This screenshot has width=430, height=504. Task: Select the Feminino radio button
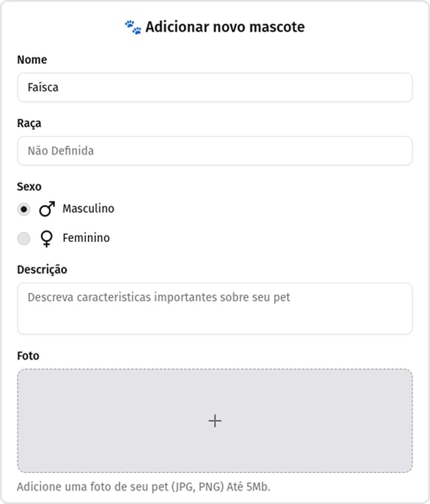pyautogui.click(x=24, y=239)
